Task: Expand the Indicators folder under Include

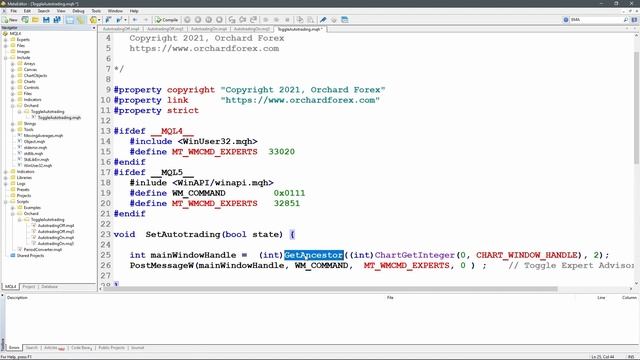Action: tap(13, 100)
